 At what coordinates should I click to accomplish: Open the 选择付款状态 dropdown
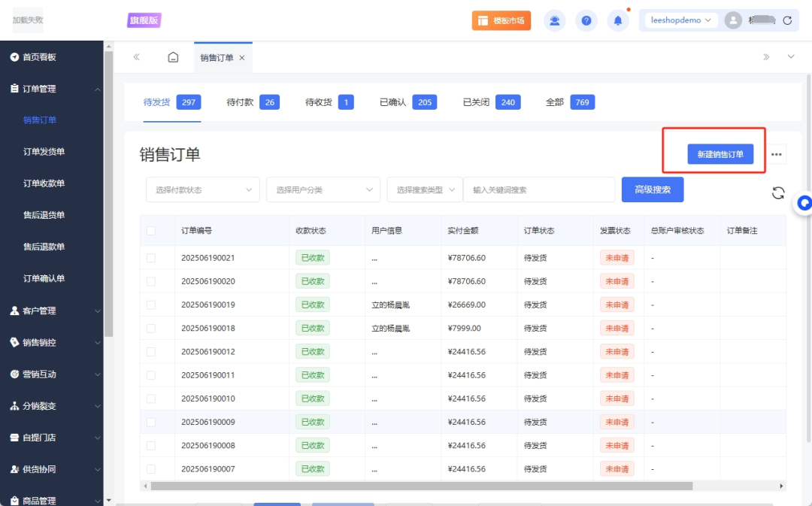tap(203, 190)
